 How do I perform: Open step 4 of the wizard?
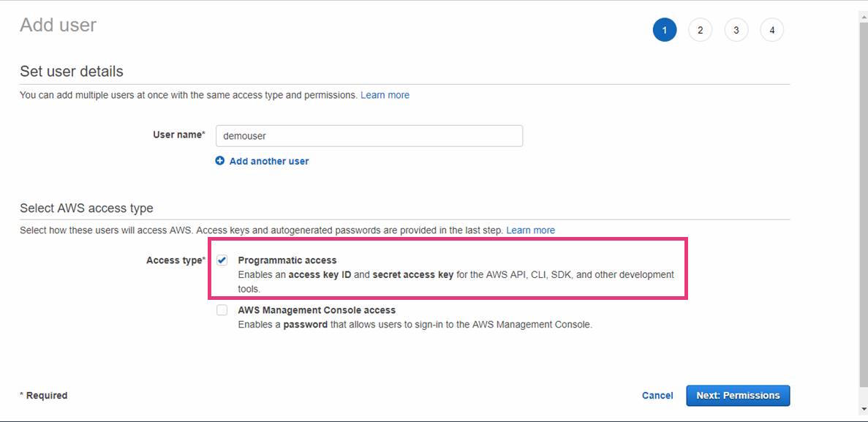tap(771, 30)
